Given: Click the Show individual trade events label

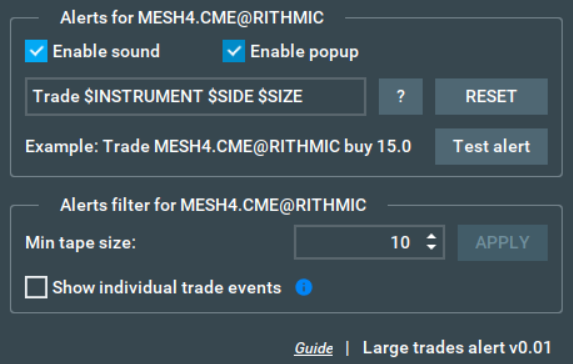Looking at the screenshot, I should 167,288.
